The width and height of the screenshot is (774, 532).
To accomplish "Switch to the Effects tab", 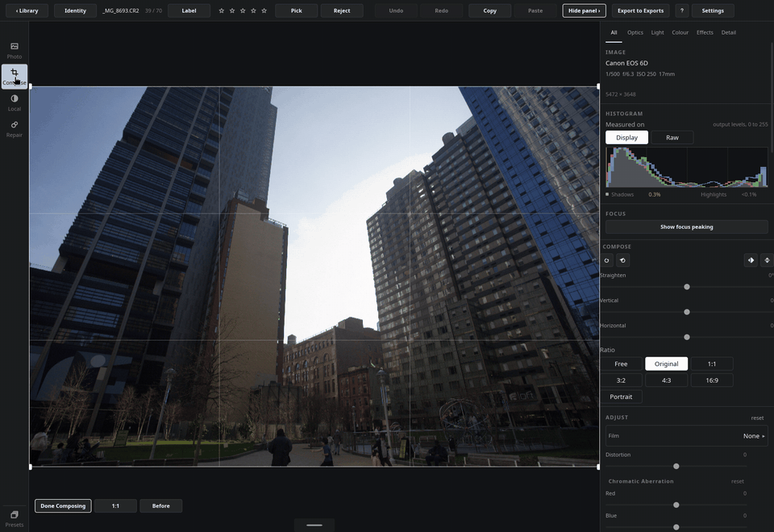I will [705, 32].
